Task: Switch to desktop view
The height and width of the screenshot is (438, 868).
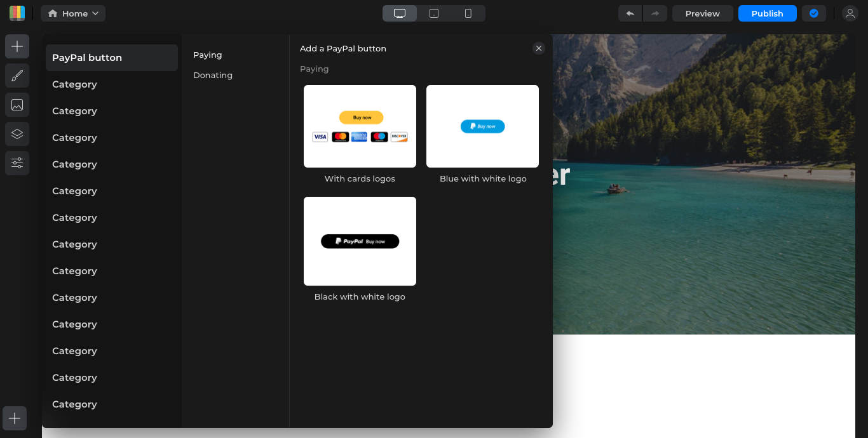Action: pos(400,13)
